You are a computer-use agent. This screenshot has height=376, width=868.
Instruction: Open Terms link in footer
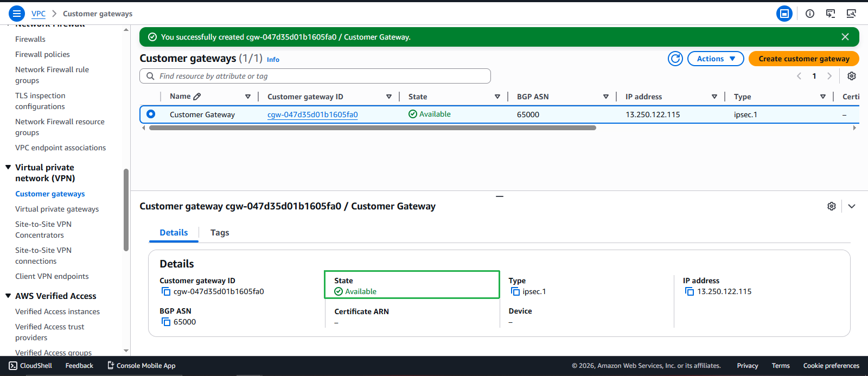[781, 366]
